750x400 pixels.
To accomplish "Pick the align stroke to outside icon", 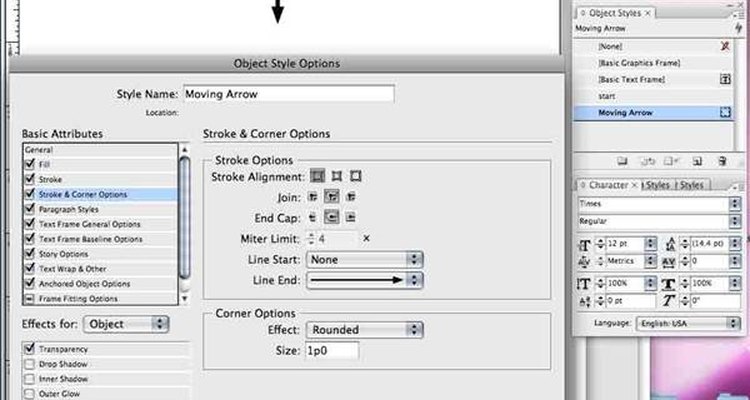I will coord(355,177).
